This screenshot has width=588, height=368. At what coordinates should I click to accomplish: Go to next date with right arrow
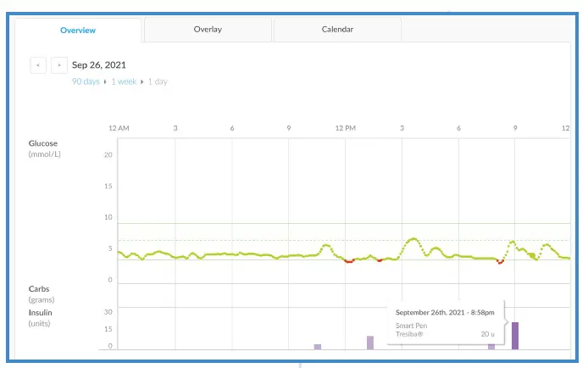tap(59, 64)
